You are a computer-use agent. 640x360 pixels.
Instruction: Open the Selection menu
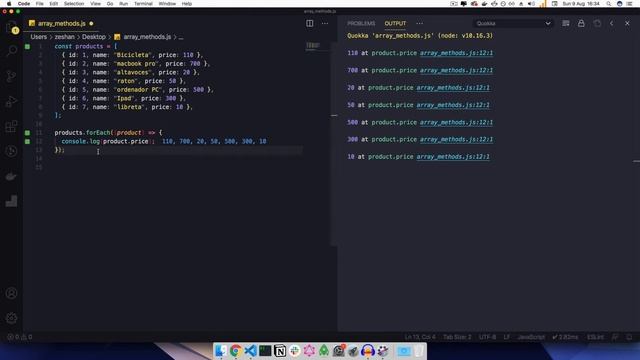(x=74, y=4)
